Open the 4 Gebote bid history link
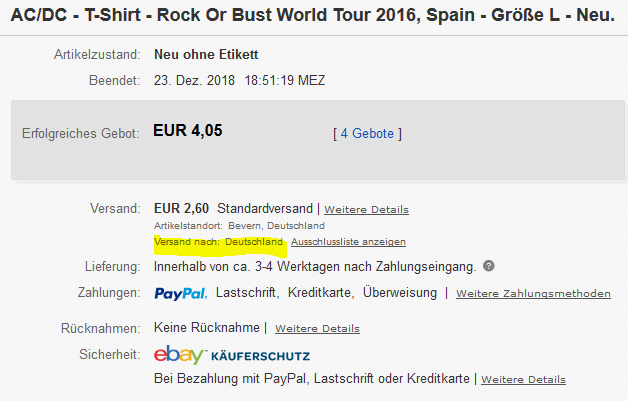Image resolution: width=628 pixels, height=401 pixels. (367, 133)
